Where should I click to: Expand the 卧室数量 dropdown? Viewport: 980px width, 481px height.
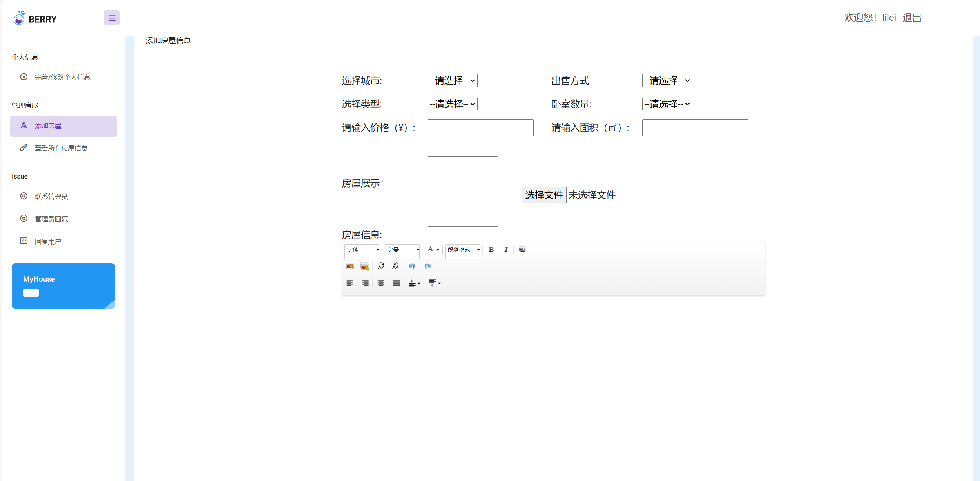[x=667, y=104]
